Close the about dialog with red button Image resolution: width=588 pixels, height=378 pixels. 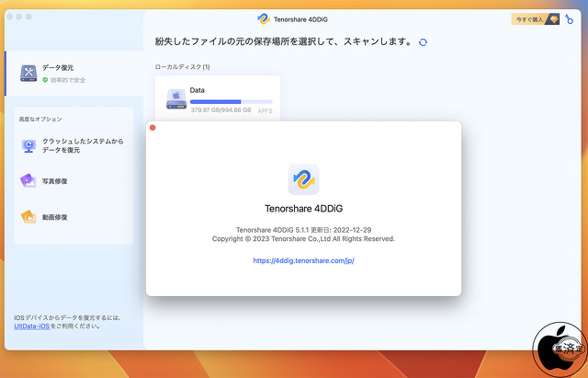click(x=153, y=128)
